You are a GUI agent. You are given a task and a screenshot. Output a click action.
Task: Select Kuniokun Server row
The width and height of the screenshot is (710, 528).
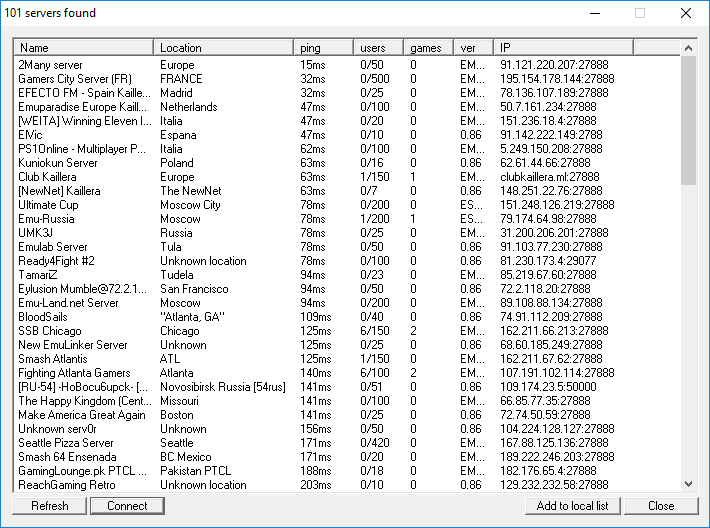347,163
